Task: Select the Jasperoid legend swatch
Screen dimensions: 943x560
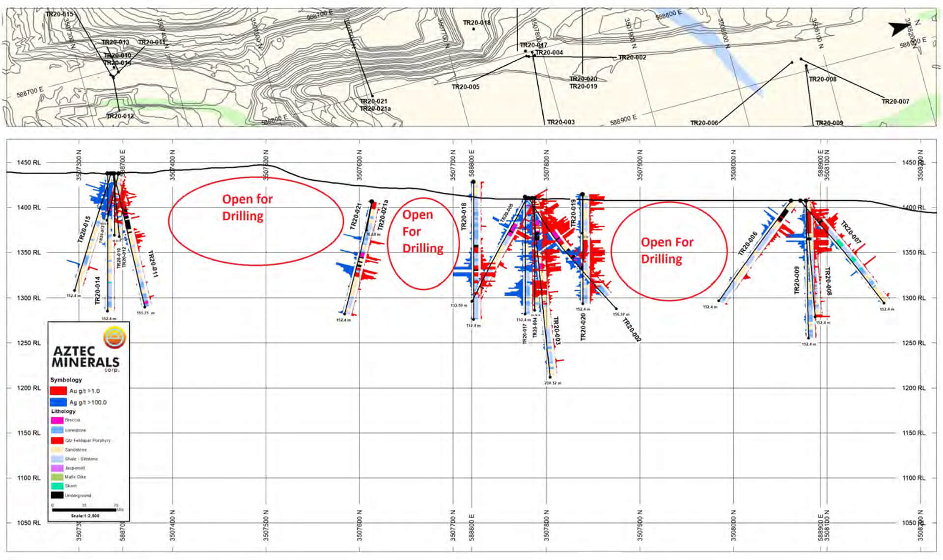Action: pos(57,468)
